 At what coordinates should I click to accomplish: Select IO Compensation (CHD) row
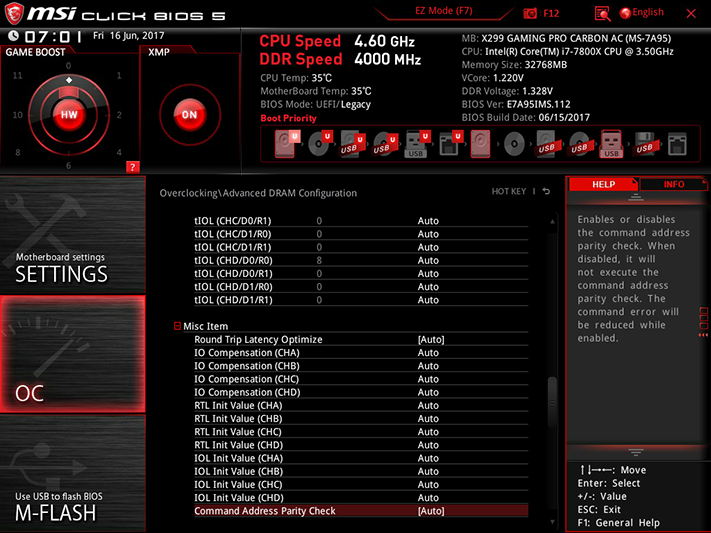pyautogui.click(x=361, y=392)
